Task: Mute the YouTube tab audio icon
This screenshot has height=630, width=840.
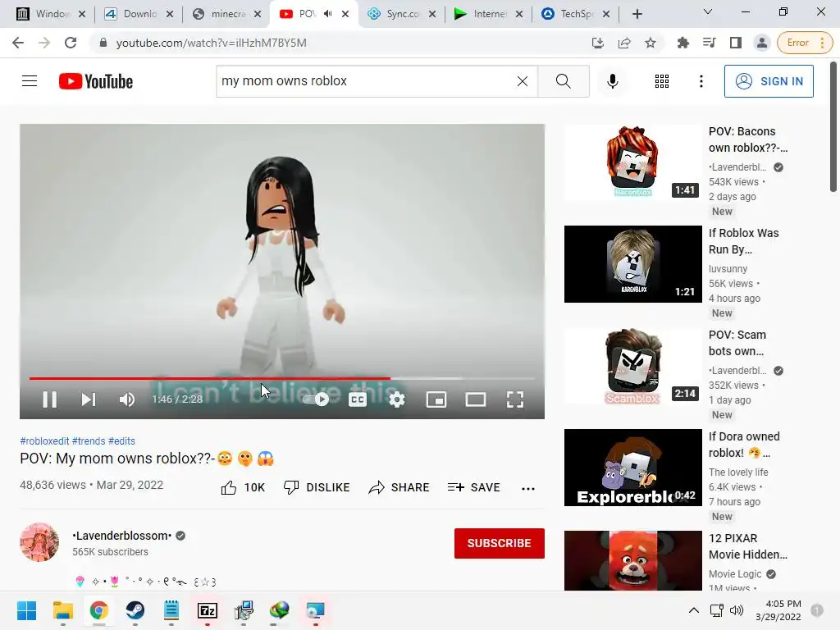Action: pos(328,14)
